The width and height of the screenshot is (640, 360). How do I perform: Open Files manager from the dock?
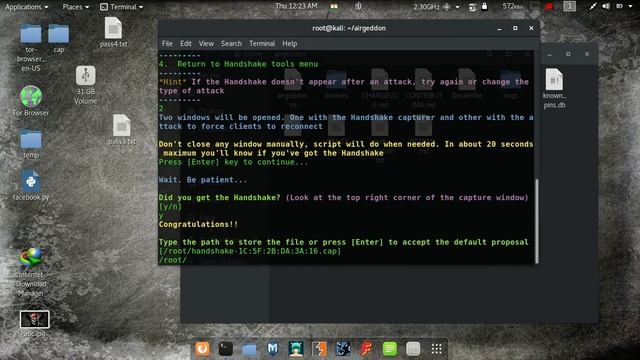[x=249, y=349]
